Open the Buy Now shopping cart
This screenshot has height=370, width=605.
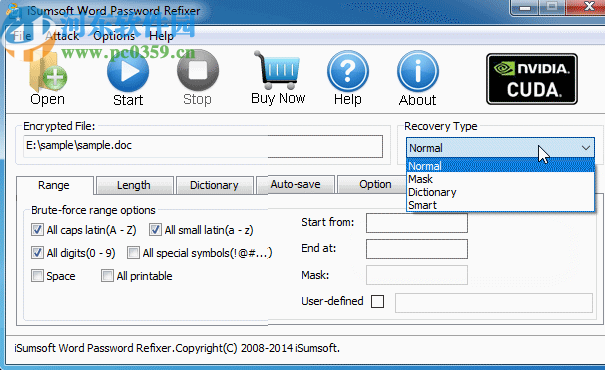point(278,78)
